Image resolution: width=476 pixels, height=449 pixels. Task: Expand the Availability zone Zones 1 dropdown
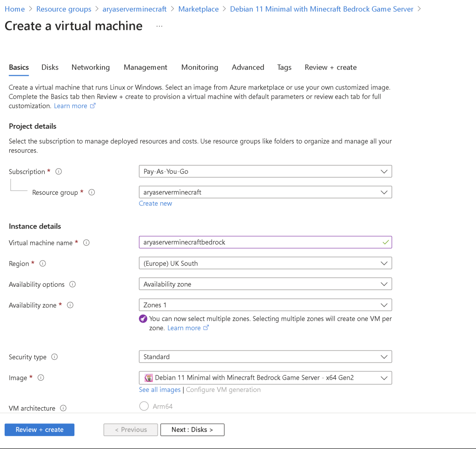[x=265, y=305]
